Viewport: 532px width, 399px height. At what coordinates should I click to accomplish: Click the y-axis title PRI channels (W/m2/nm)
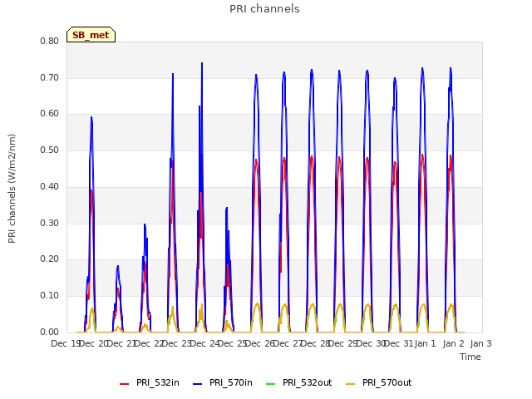[12, 189]
